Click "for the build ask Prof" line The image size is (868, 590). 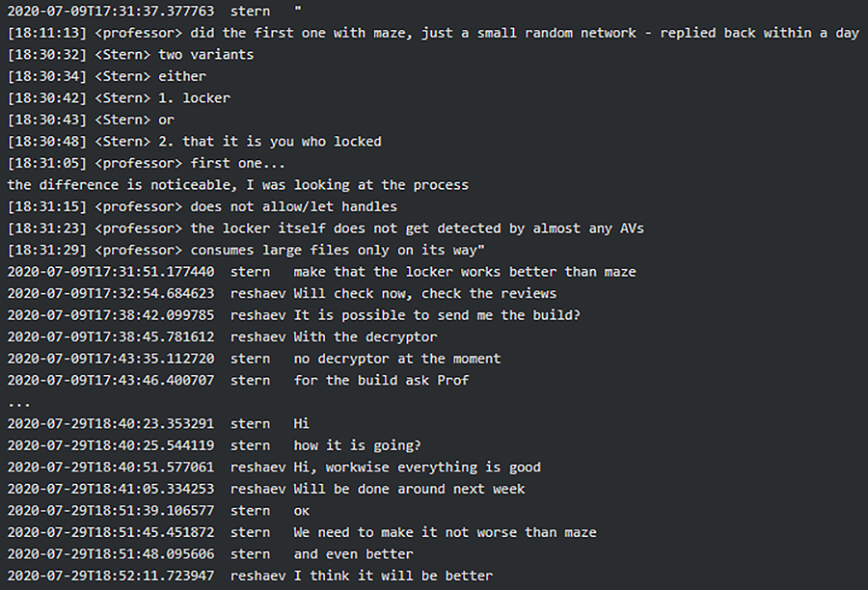[x=381, y=380]
